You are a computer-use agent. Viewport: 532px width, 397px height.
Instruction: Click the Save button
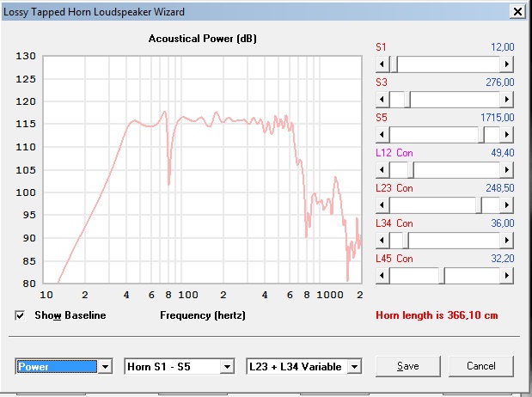[408, 366]
